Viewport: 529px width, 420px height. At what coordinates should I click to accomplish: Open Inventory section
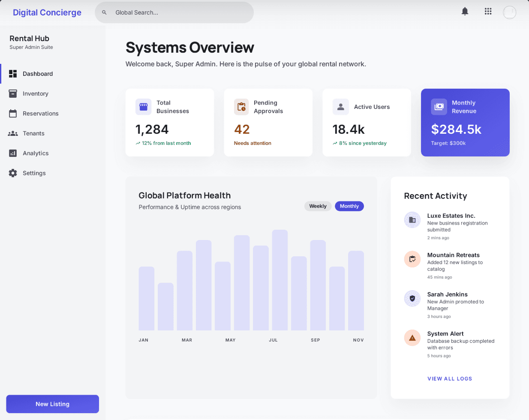(x=53, y=93)
